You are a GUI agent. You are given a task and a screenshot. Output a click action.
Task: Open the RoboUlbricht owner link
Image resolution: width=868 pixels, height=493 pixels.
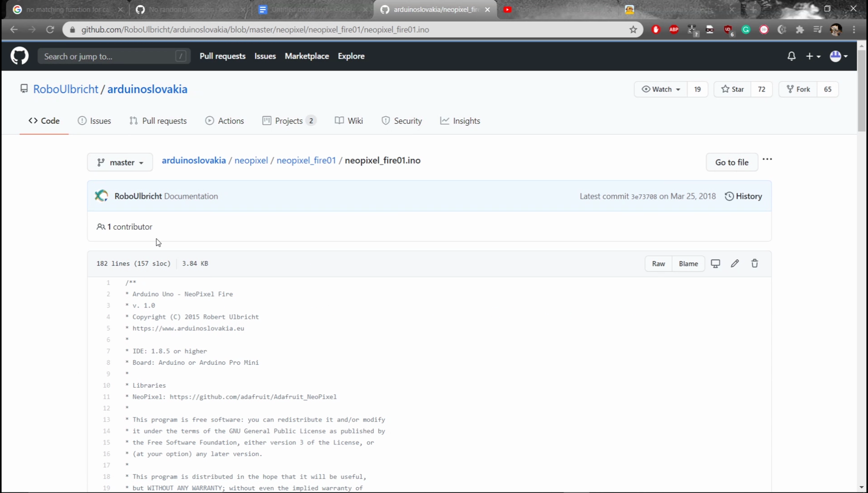coord(66,89)
